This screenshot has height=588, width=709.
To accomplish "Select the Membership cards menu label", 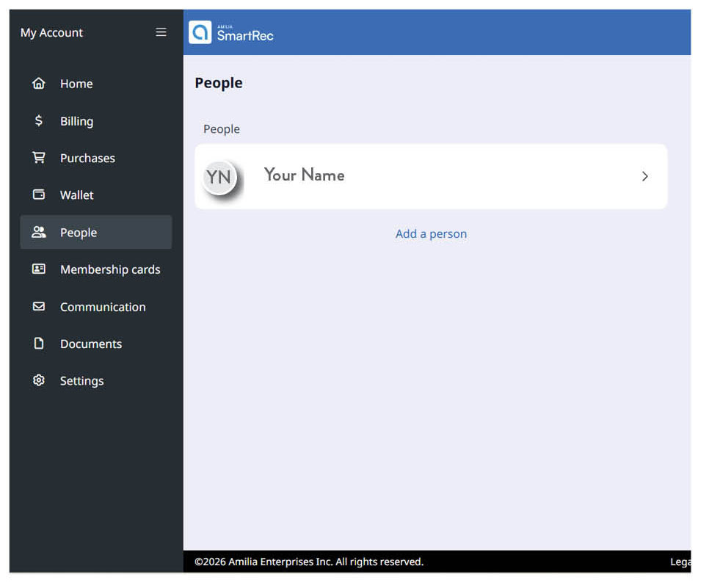I will [x=110, y=269].
